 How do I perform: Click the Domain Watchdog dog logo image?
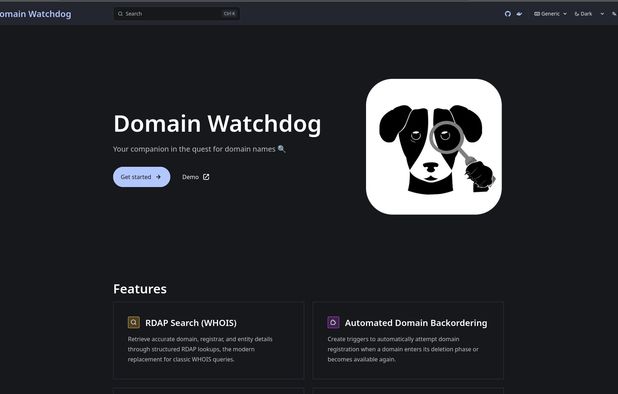[434, 147]
